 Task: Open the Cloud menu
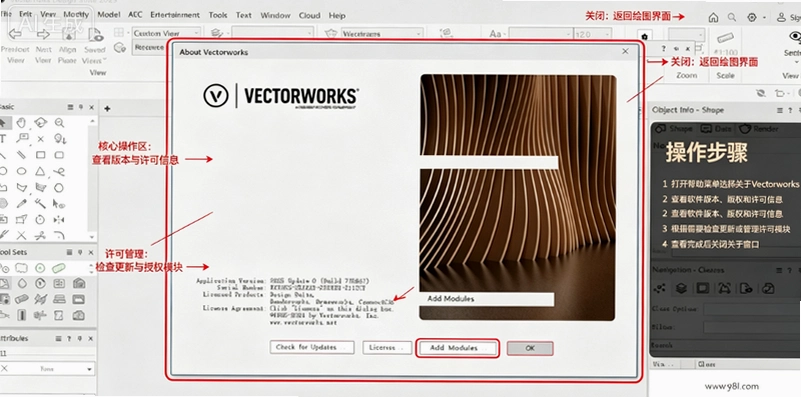[x=310, y=15]
